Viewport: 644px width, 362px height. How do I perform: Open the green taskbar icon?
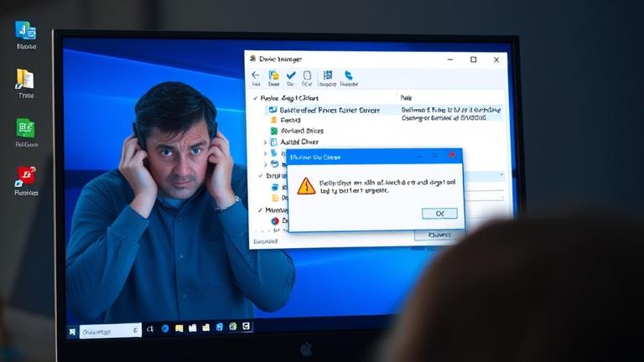233,326
